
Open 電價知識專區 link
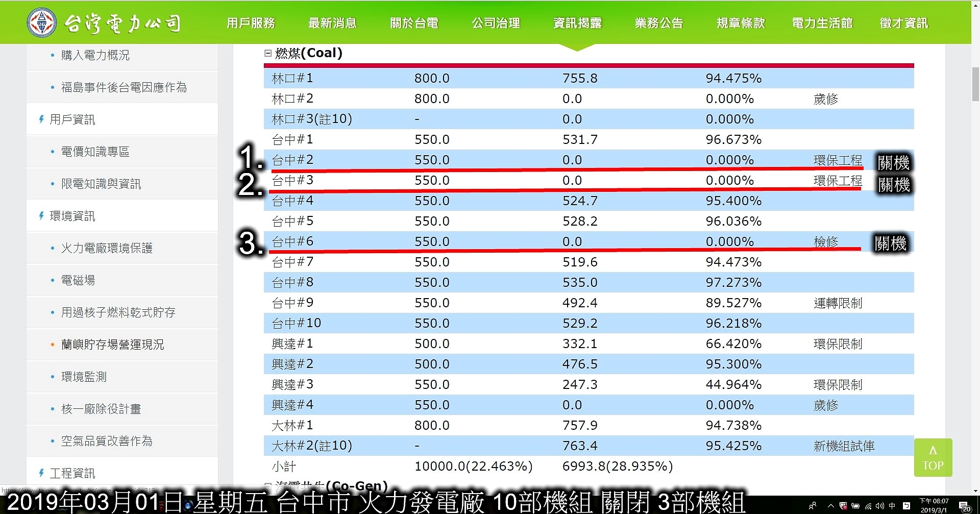pos(95,152)
